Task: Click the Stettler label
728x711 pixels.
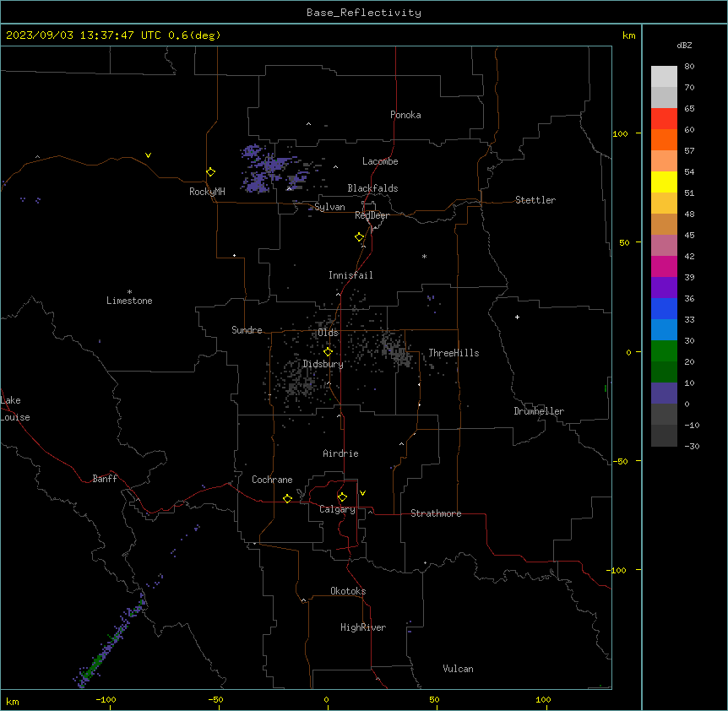Action: [x=535, y=200]
